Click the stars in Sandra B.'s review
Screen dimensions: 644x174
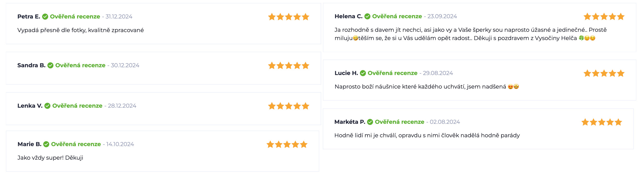[x=289, y=66]
